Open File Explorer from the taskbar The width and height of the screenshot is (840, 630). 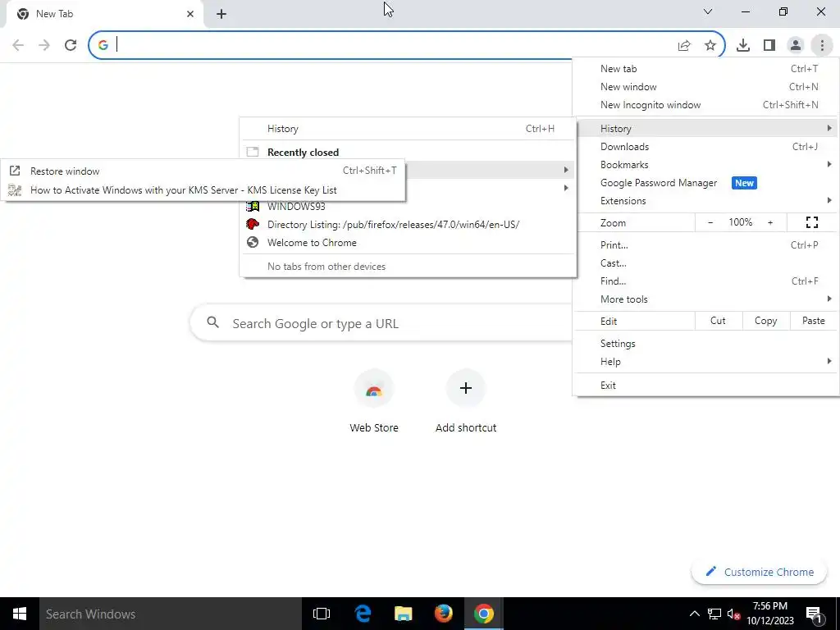tap(404, 614)
